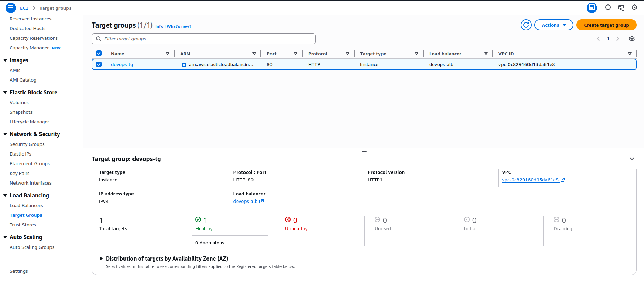Image resolution: width=644 pixels, height=281 pixels.
Task: Open Dedicated Hosts in the sidebar
Action: [x=27, y=28]
